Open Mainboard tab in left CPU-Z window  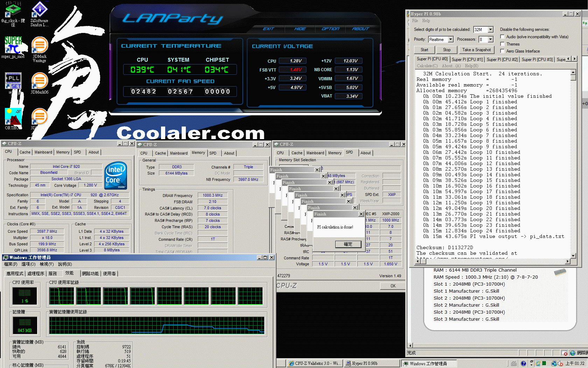point(43,152)
